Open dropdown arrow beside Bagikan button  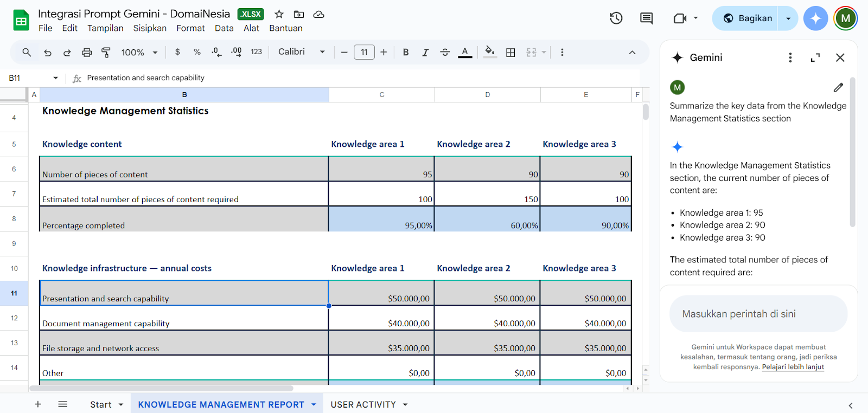(788, 18)
